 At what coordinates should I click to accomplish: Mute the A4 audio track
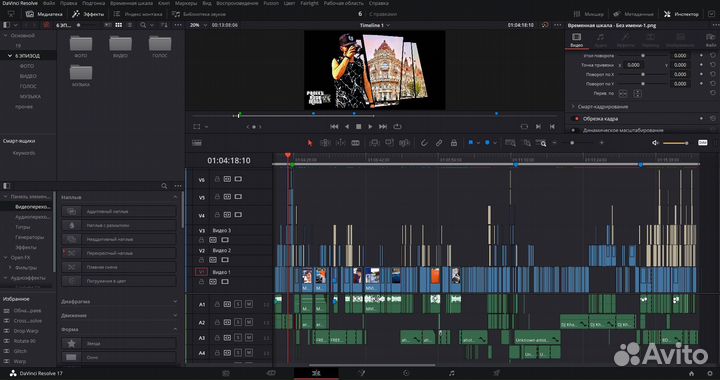[248, 353]
